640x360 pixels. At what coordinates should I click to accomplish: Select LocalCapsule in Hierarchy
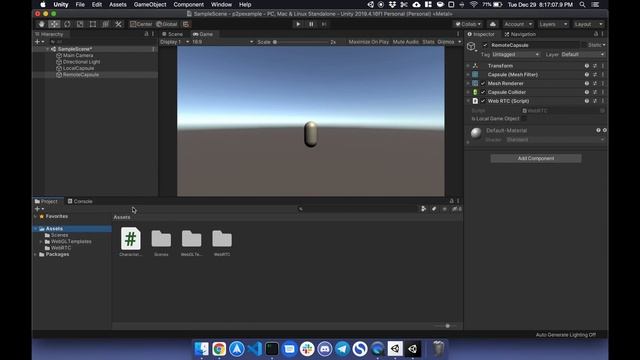(x=78, y=69)
